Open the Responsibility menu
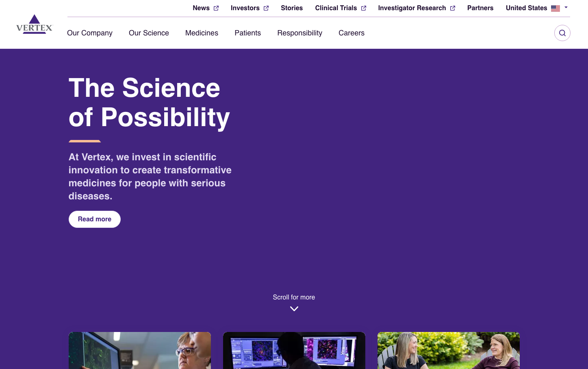The image size is (588, 369). click(299, 33)
